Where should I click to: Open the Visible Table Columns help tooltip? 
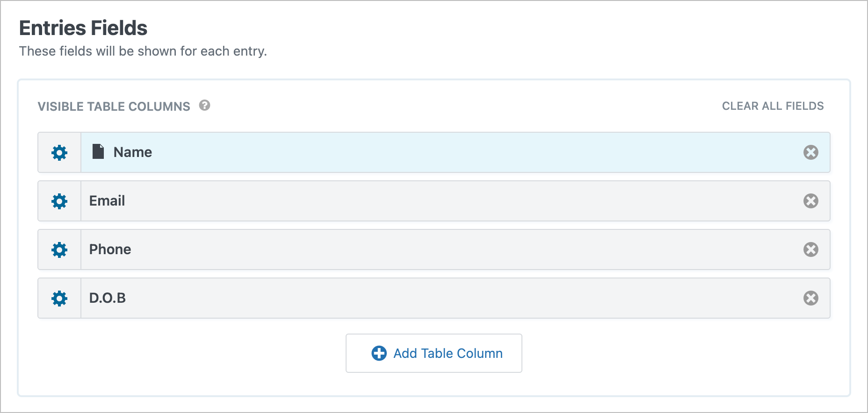[204, 106]
